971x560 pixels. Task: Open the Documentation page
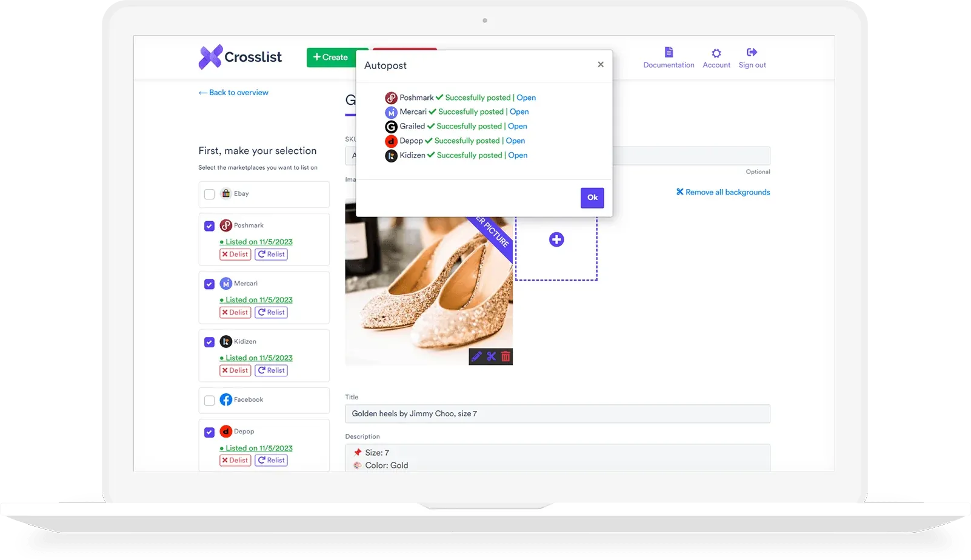669,58
